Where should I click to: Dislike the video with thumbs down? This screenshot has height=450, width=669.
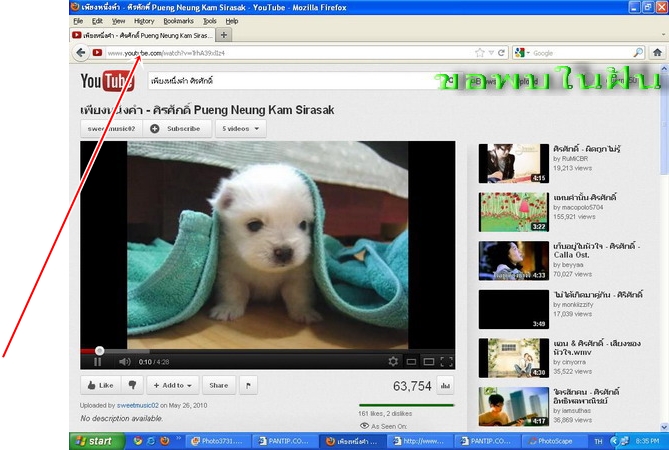point(132,385)
